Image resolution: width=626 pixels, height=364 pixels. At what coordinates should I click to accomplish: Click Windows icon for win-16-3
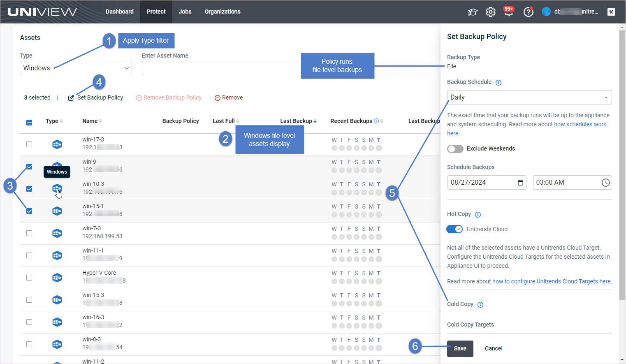[x=57, y=322]
